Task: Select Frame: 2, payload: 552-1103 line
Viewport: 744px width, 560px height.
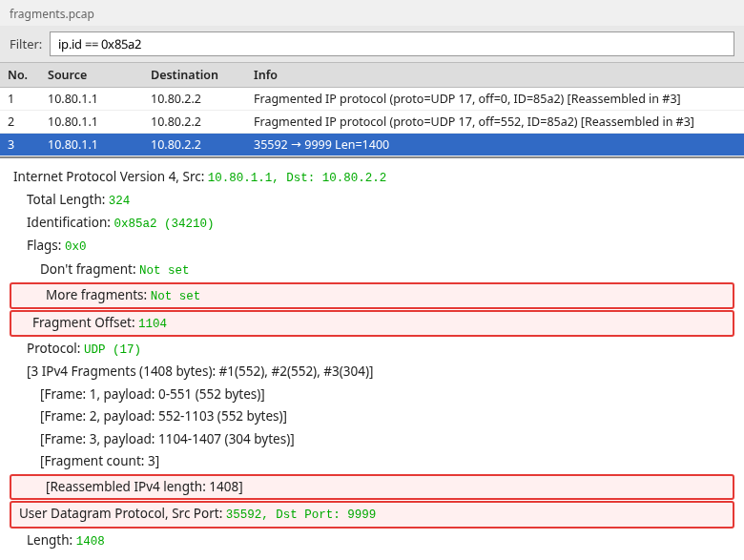Action: [x=163, y=416]
